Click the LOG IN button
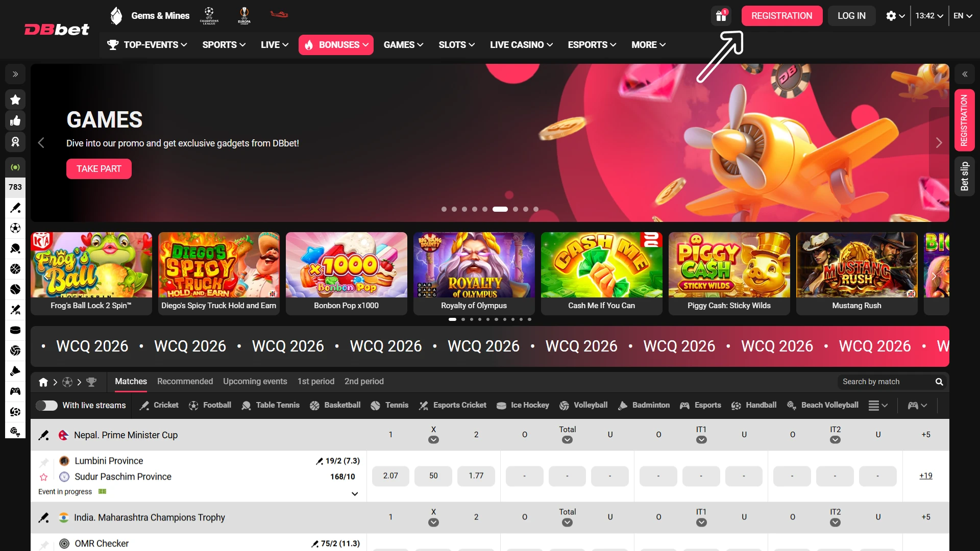 coord(851,16)
